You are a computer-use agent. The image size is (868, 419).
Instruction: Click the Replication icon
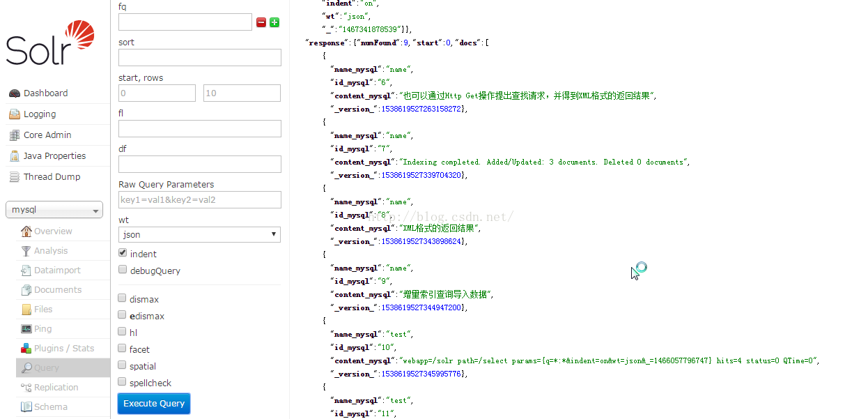click(x=26, y=388)
